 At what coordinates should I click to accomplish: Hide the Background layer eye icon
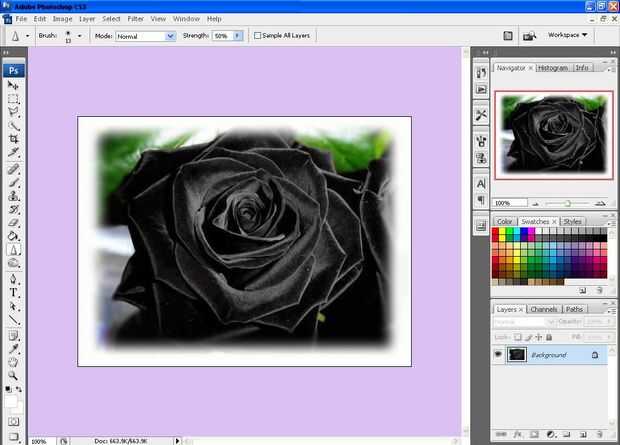tap(498, 354)
